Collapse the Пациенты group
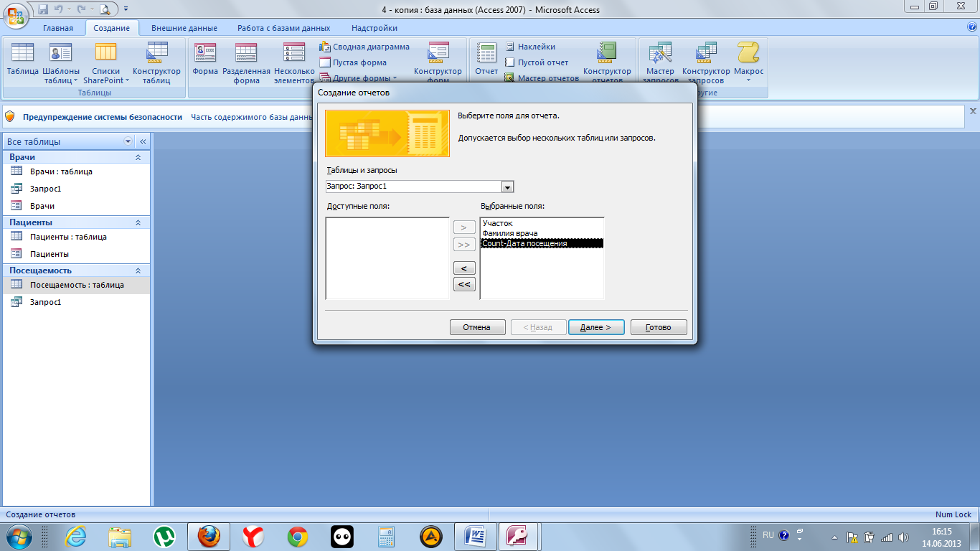The height and width of the screenshot is (551, 980). 138,222
